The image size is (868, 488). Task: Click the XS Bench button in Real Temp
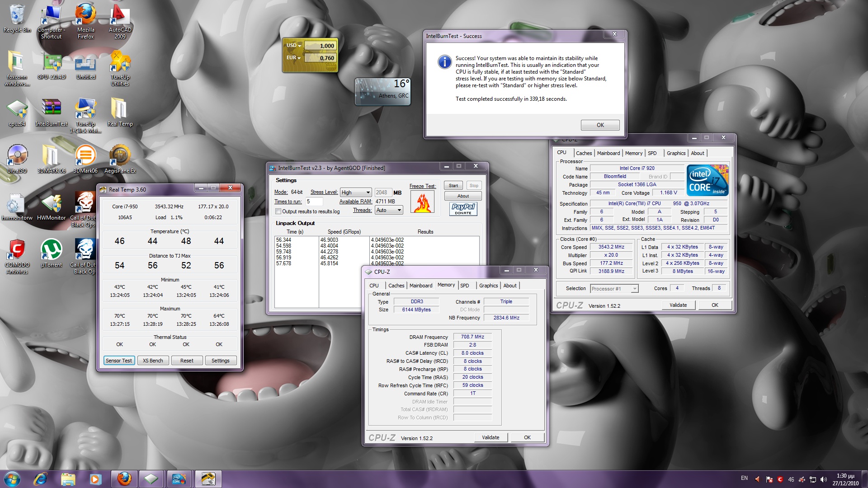click(153, 361)
